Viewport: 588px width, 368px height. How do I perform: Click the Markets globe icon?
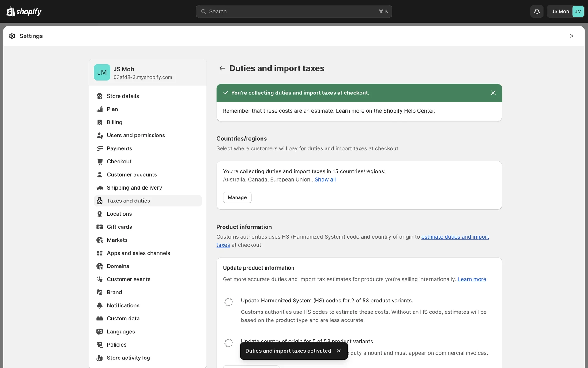[x=100, y=240]
